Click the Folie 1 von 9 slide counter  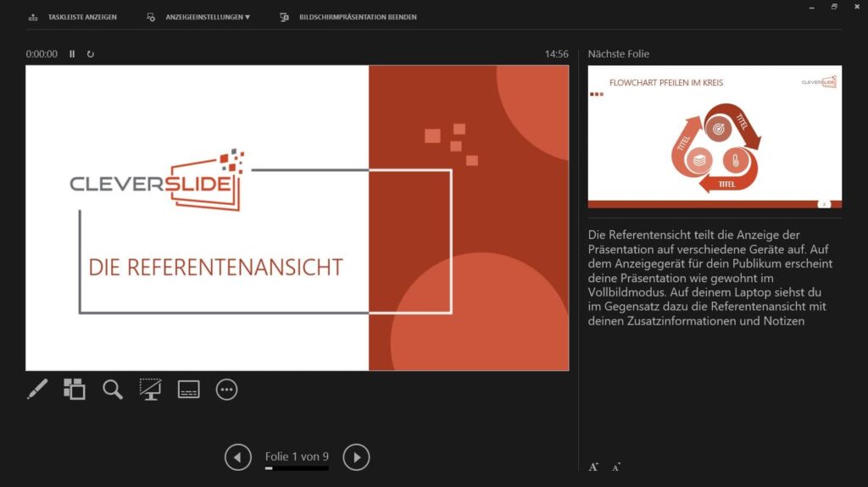click(297, 457)
